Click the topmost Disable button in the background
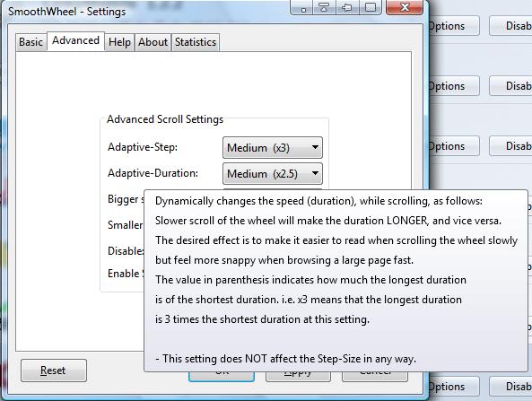This screenshot has width=532, height=401. pos(510,26)
